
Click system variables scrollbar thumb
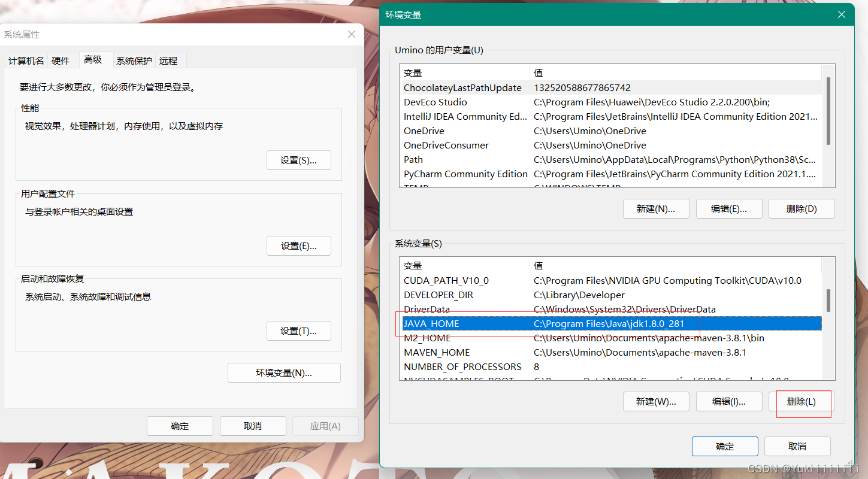click(x=828, y=301)
